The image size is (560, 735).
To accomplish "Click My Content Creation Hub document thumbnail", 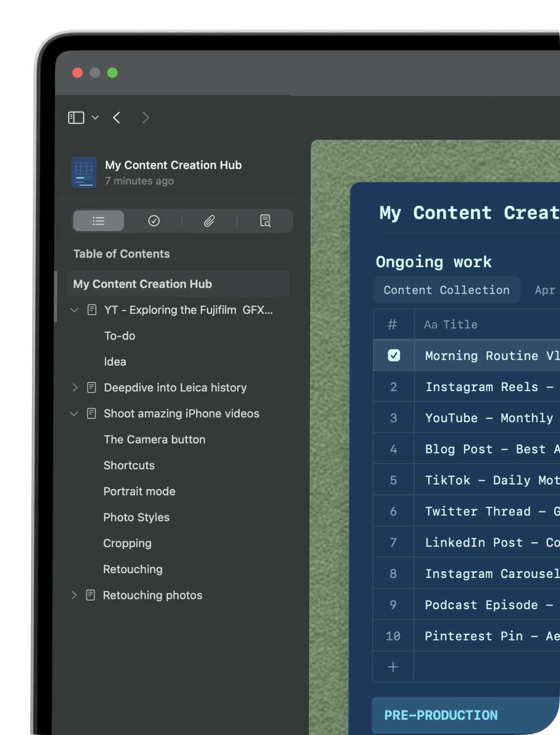I will [x=84, y=173].
